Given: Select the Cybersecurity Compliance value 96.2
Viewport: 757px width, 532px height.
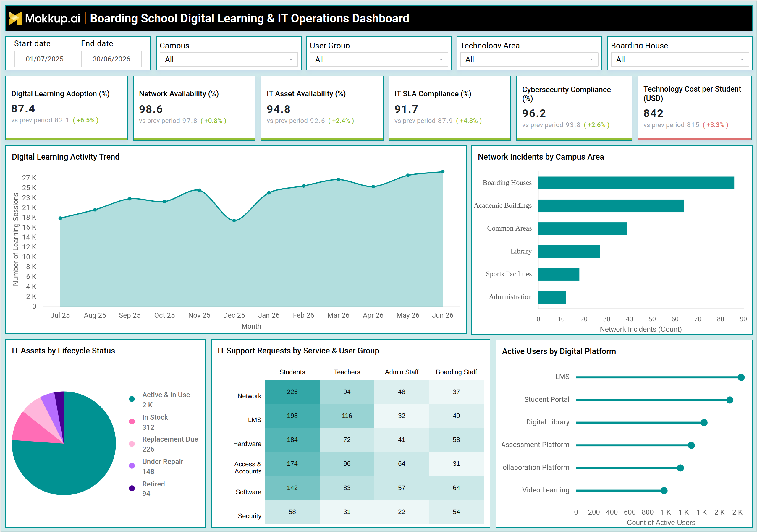Looking at the screenshot, I should [534, 113].
